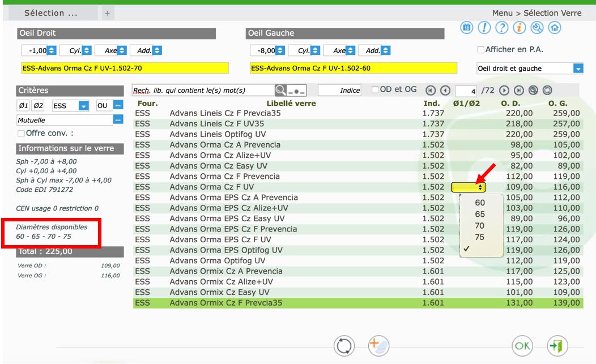Jump to the last page of lens results

518,91
